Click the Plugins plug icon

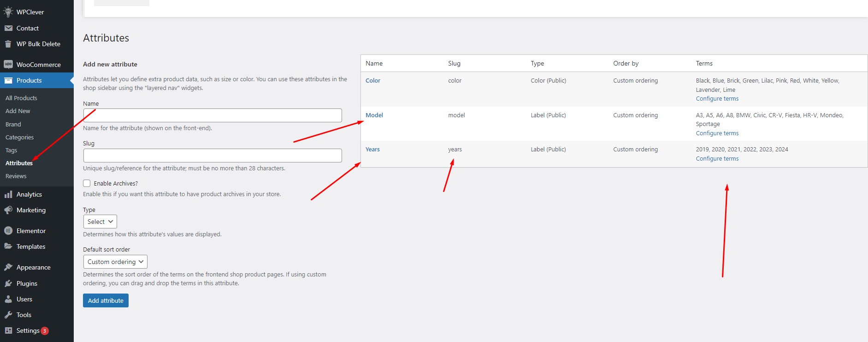tap(8, 283)
